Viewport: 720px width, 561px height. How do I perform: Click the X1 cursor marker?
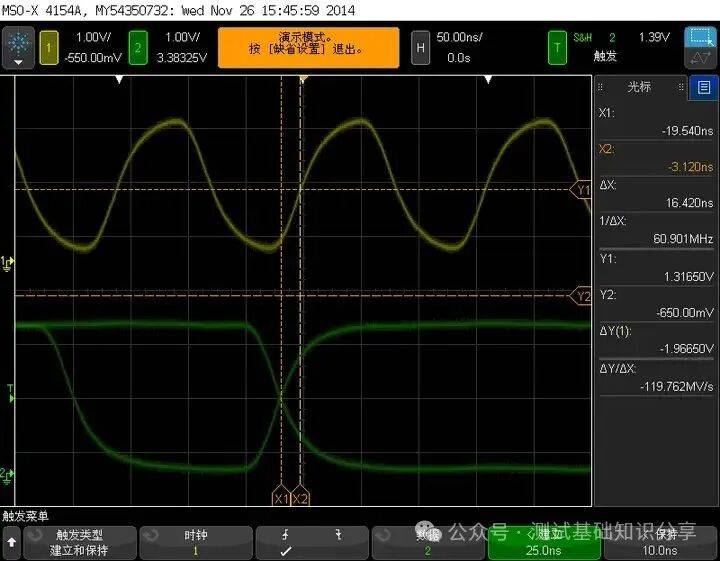click(x=281, y=497)
